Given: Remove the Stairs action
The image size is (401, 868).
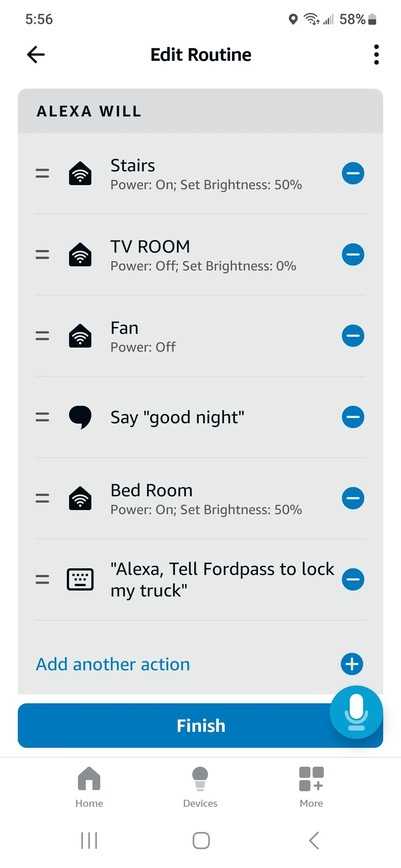Looking at the screenshot, I should tap(353, 173).
